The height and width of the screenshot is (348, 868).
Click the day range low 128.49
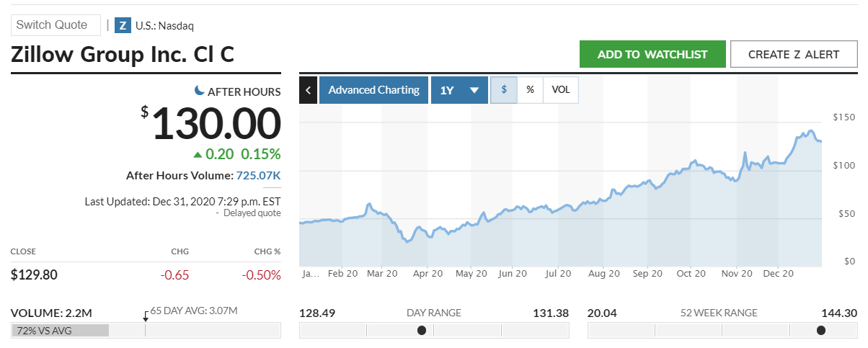pos(317,313)
